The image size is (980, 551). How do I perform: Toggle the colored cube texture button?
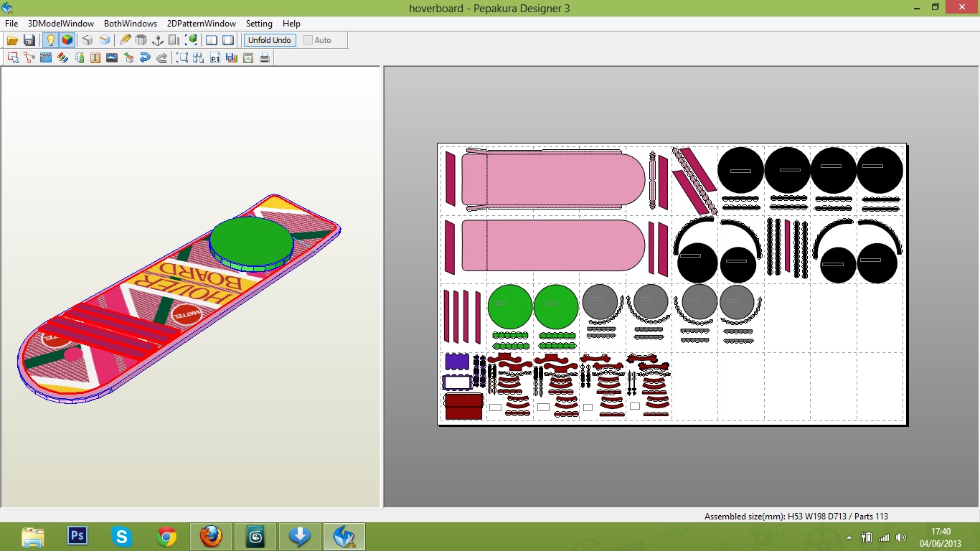pos(67,40)
